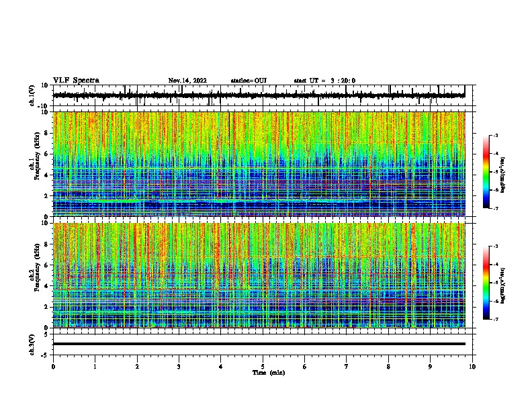Click the "station=OUI" header label
This screenshot has width=532, height=411.
[x=249, y=81]
